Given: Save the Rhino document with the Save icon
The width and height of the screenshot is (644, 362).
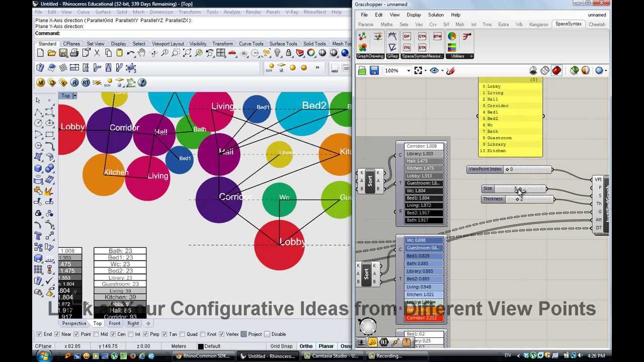Looking at the screenshot, I should click(63, 53).
